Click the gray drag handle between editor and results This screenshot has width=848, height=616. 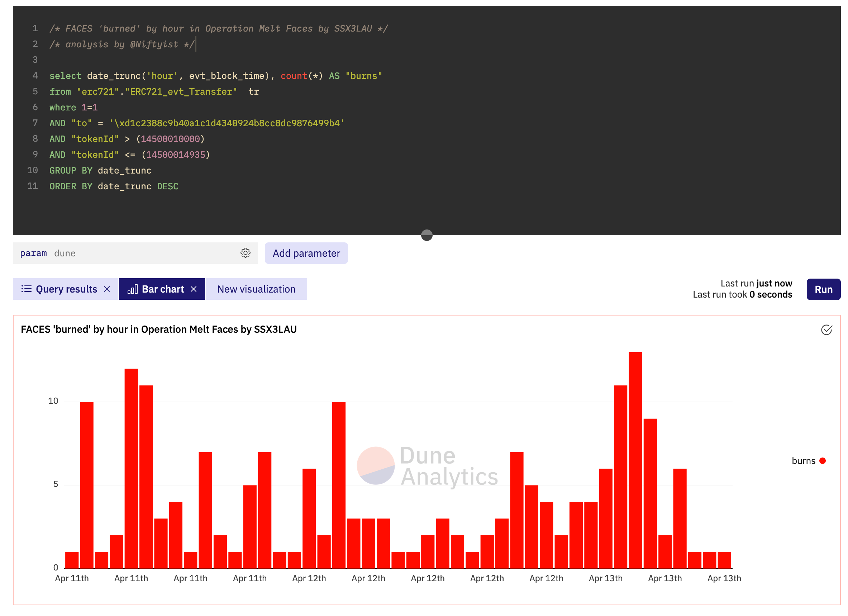(427, 235)
